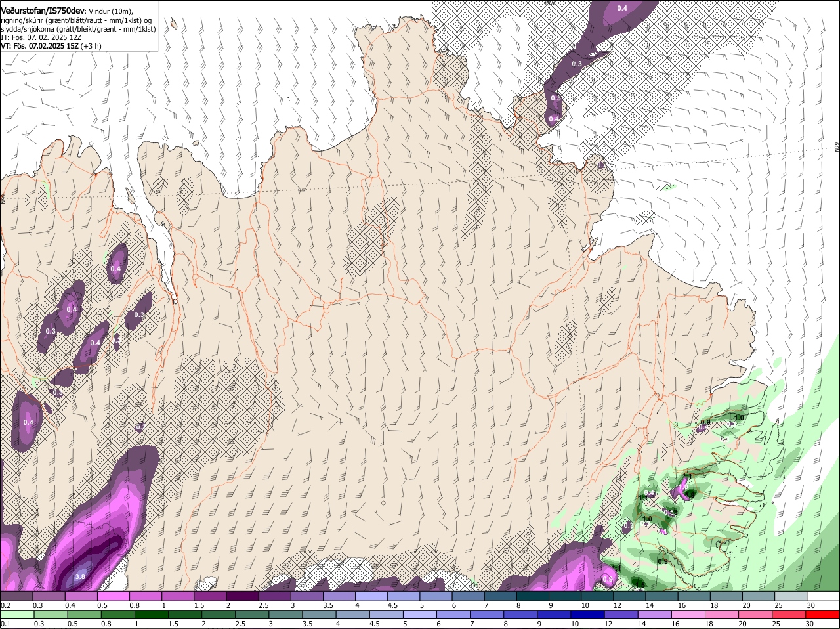
Task: Pick the darkest purple swatch in the upper legend
Action: click(243, 596)
